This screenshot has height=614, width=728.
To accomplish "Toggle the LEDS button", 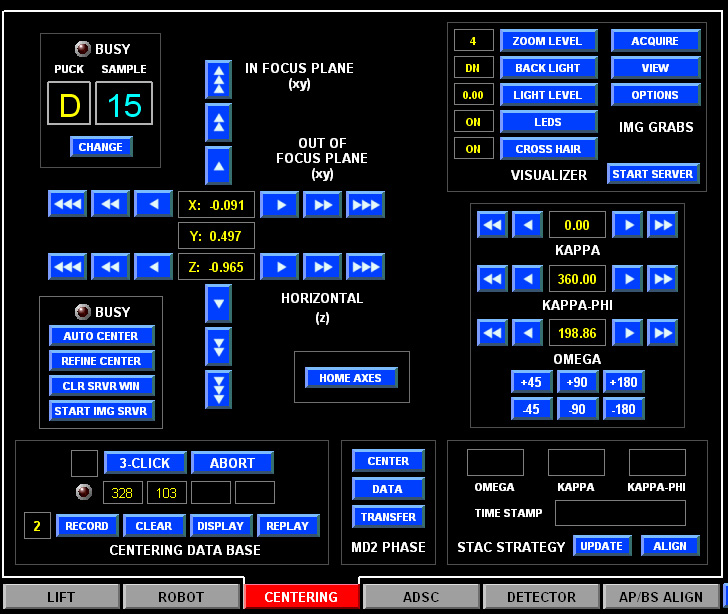I will [548, 122].
